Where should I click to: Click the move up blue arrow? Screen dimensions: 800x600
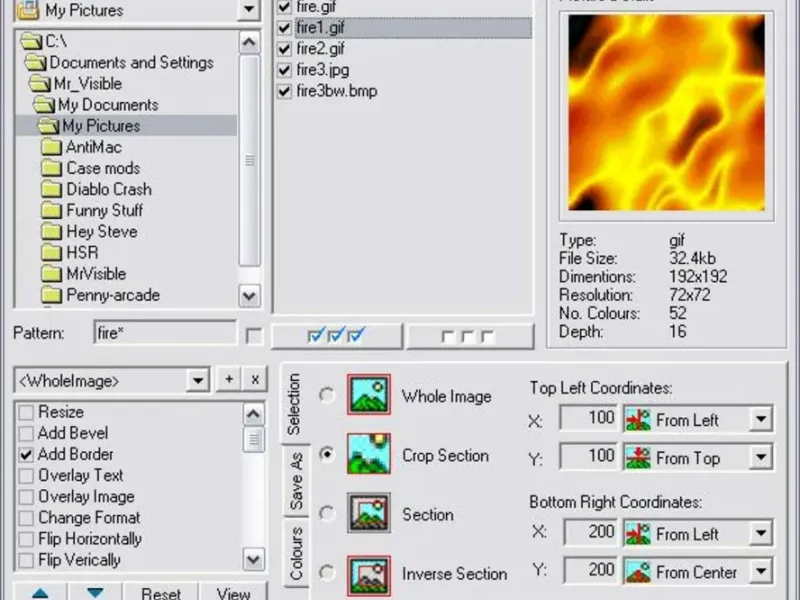click(40, 592)
